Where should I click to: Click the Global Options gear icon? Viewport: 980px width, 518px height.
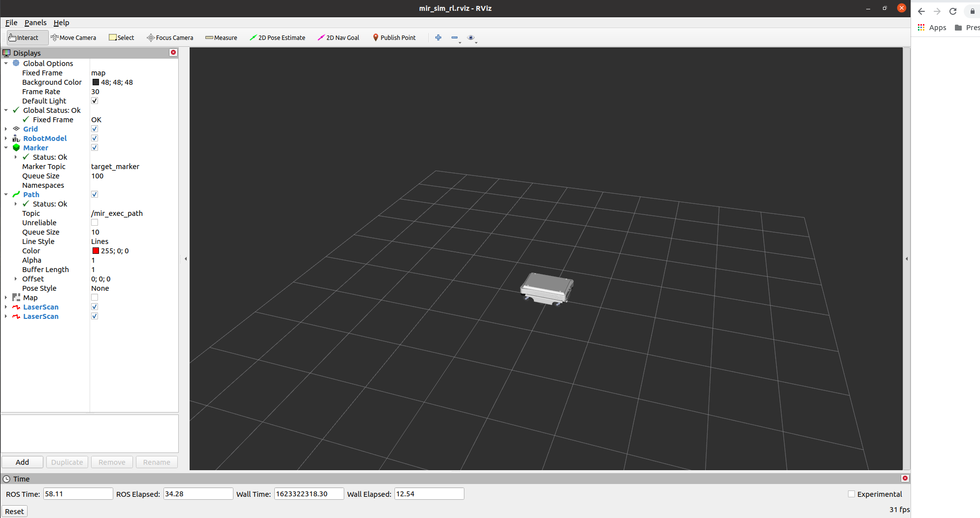[16, 63]
